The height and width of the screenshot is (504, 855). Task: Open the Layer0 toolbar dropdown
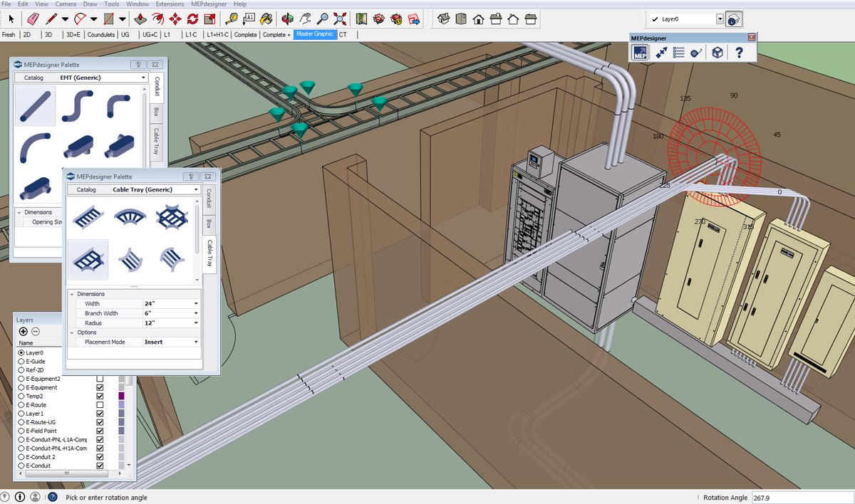720,19
